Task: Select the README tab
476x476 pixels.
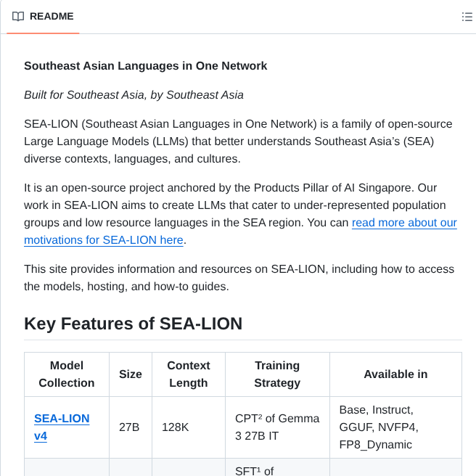Action: [43, 17]
